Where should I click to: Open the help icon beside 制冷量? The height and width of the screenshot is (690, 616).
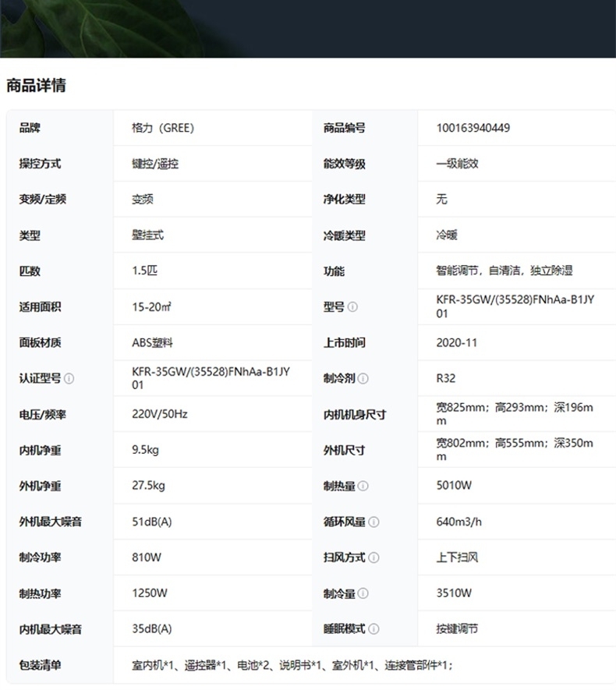363,594
